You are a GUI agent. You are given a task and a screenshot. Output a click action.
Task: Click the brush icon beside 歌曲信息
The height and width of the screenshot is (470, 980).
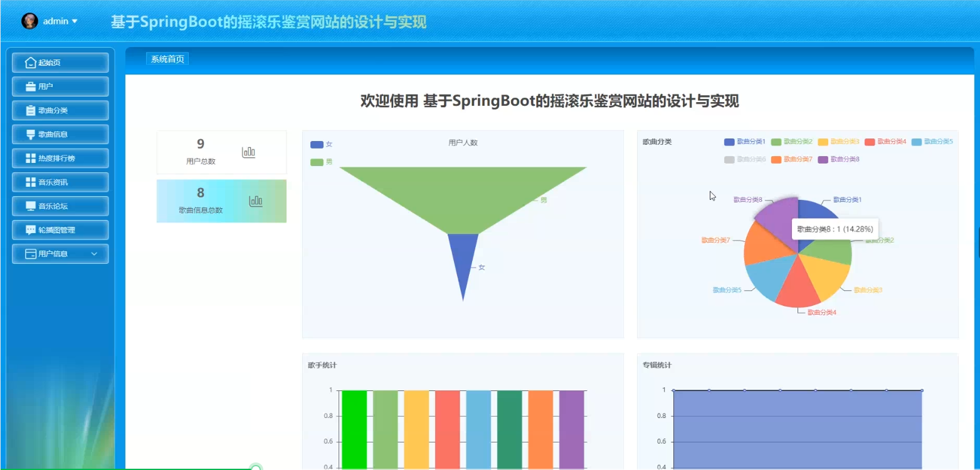tap(30, 134)
